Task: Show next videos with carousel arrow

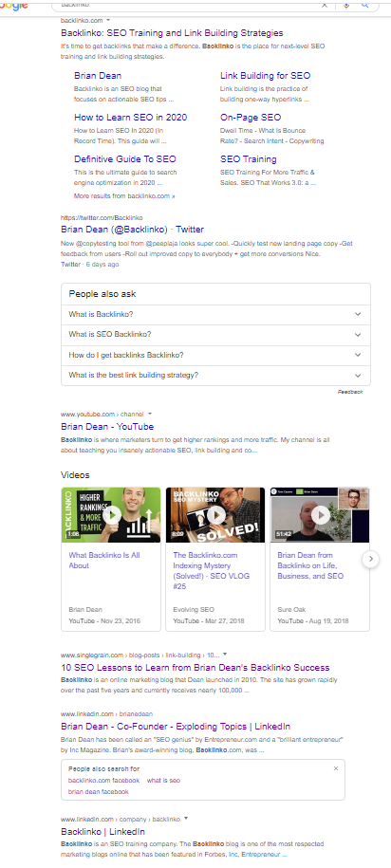Action: click(x=370, y=559)
